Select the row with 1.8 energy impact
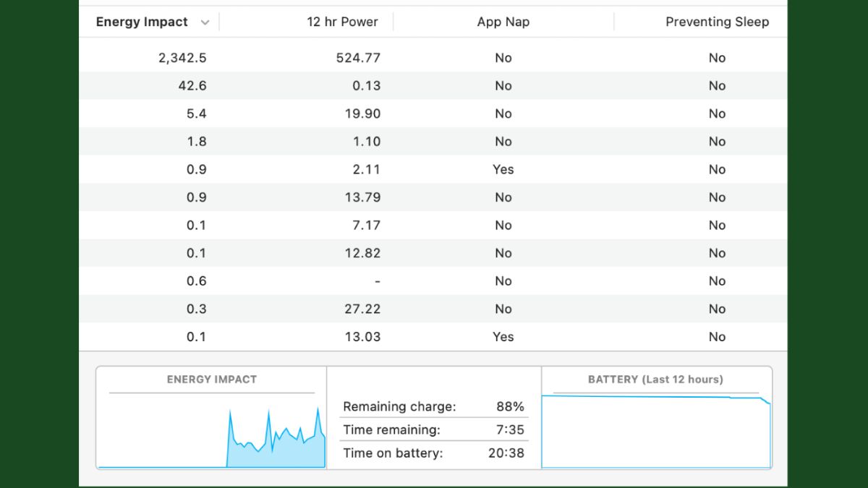 click(x=196, y=142)
